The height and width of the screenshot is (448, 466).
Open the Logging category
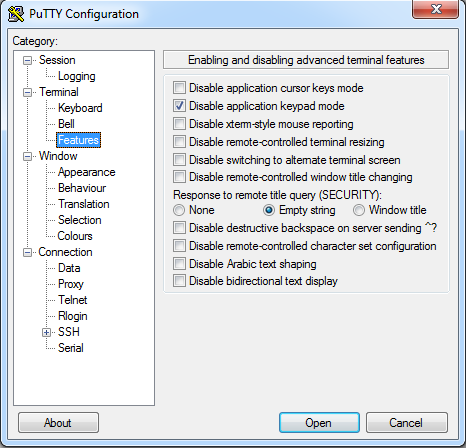[77, 76]
